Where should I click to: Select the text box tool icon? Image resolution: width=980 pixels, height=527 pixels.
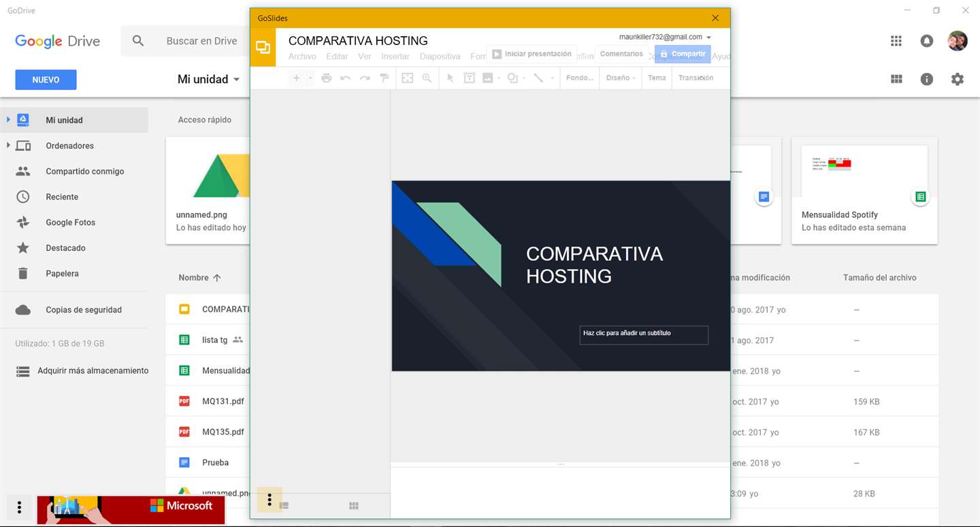pos(470,78)
